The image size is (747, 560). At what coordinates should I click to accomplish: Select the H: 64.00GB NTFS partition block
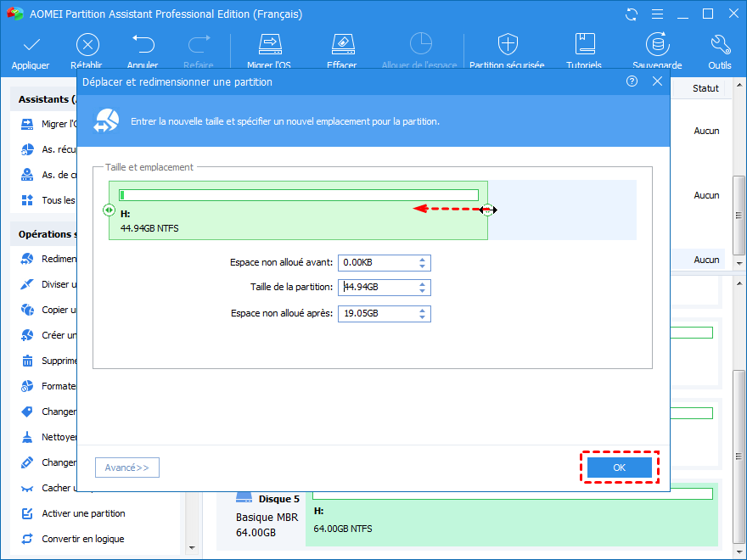(512, 519)
